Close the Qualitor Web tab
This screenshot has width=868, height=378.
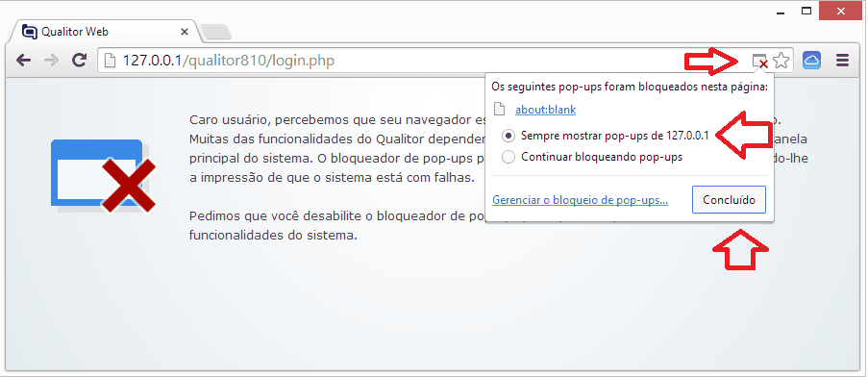click(x=185, y=32)
